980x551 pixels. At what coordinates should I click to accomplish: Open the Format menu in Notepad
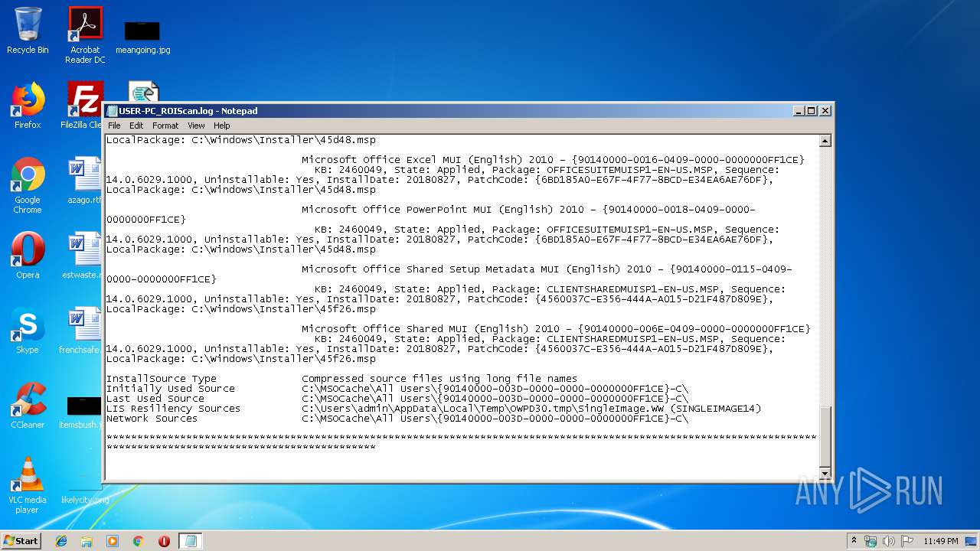coord(165,126)
